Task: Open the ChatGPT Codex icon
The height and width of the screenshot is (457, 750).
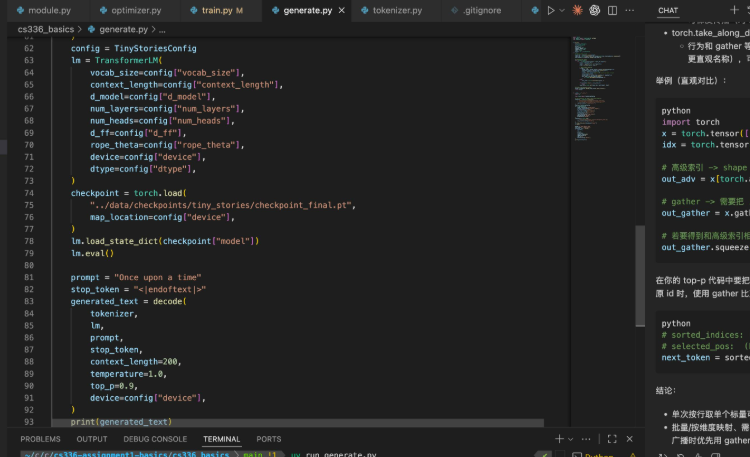Action: click(x=595, y=10)
